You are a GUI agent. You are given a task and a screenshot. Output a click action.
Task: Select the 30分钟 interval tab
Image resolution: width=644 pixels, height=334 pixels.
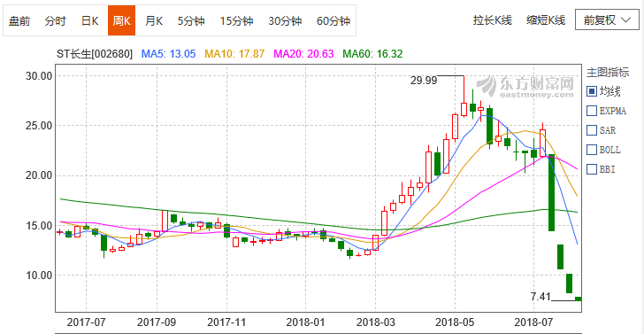click(285, 20)
